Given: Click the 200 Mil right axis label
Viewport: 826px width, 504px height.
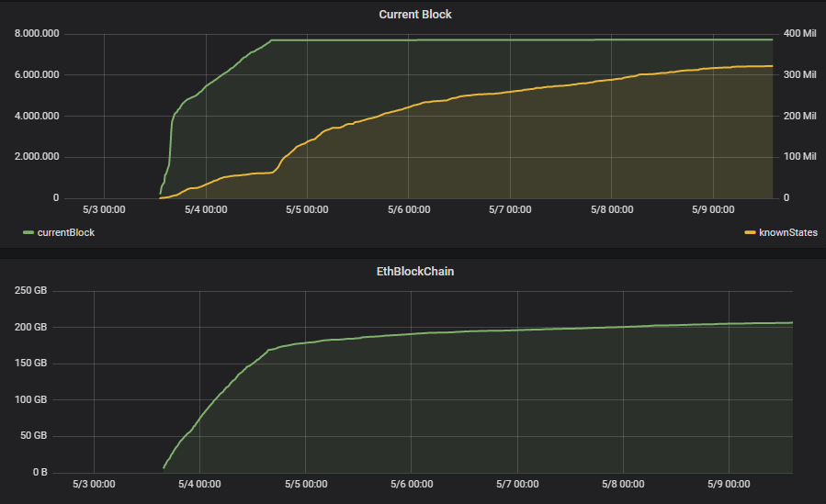Looking at the screenshot, I should tap(799, 116).
